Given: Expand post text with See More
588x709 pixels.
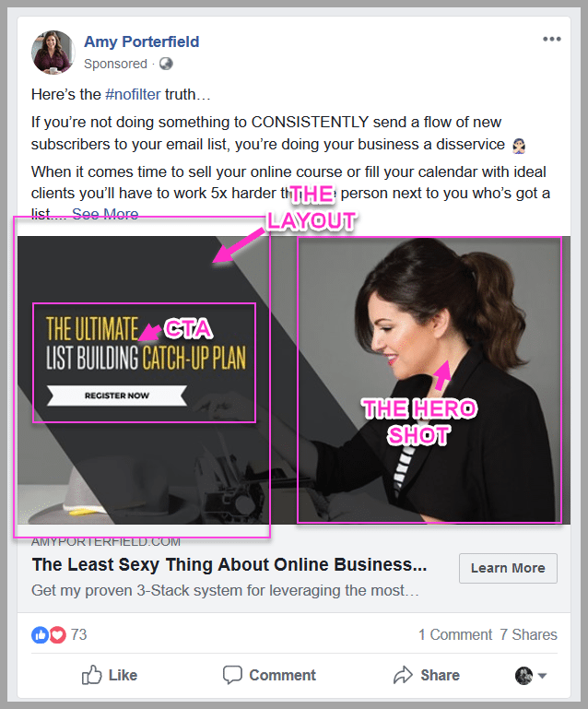Looking at the screenshot, I should 105,214.
